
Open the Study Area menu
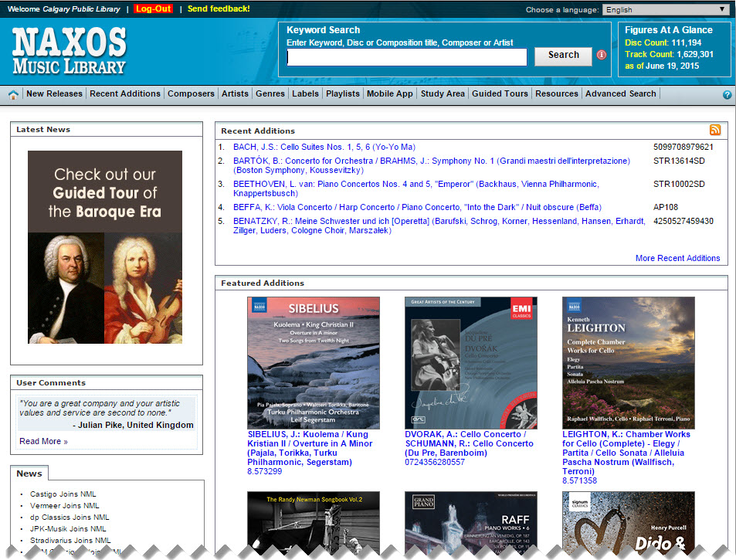point(443,94)
